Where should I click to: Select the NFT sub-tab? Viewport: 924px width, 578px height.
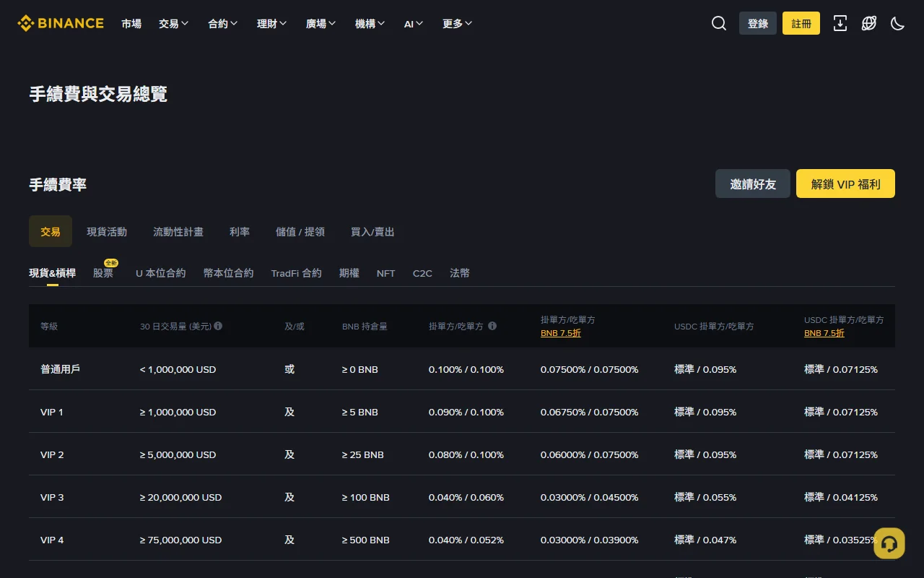point(385,273)
